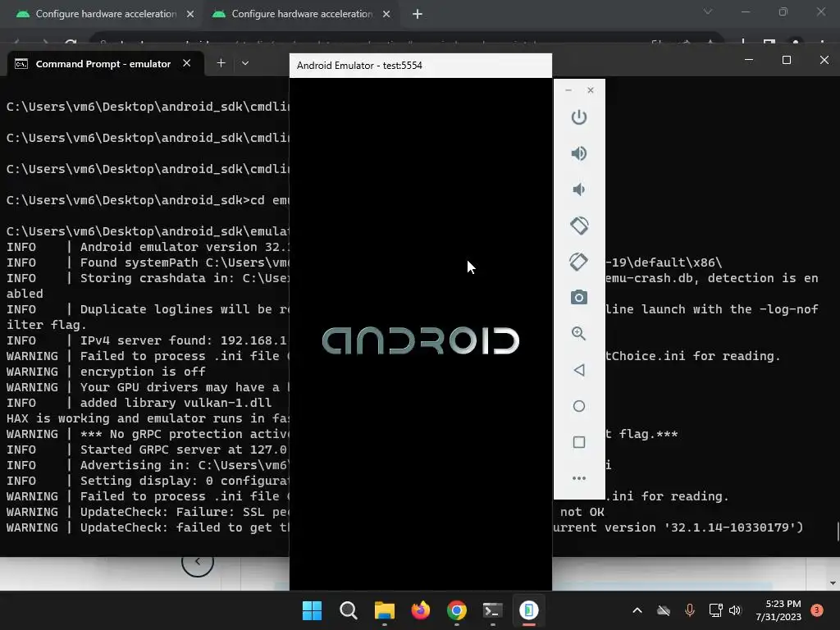Click browser page scrollbar down arrow
840x630 pixels.
coord(832,583)
